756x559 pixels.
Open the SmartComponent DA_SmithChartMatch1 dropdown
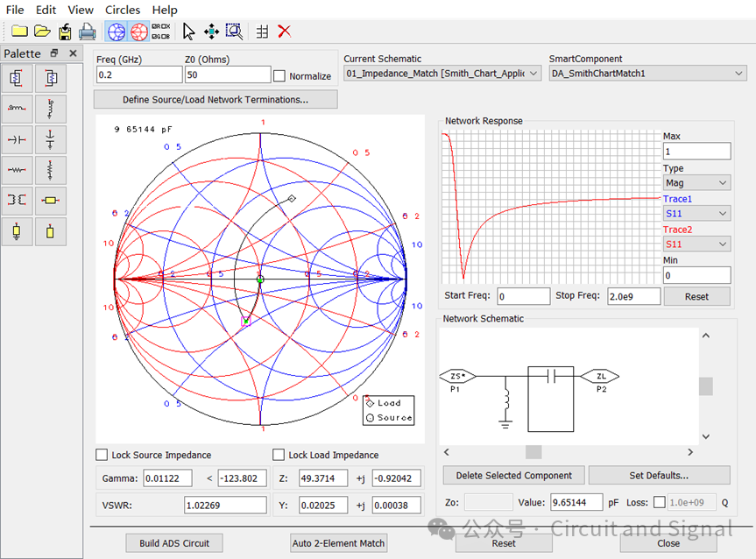click(647, 74)
